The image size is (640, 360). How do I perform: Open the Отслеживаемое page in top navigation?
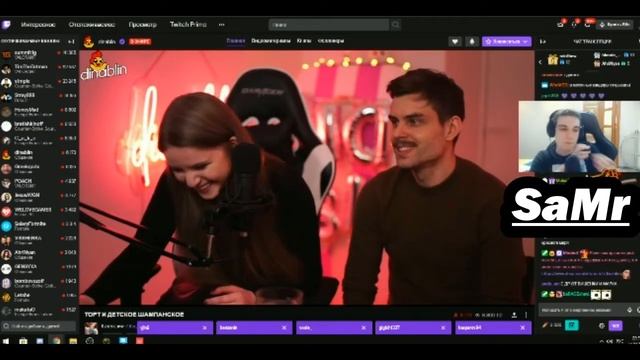[92, 25]
